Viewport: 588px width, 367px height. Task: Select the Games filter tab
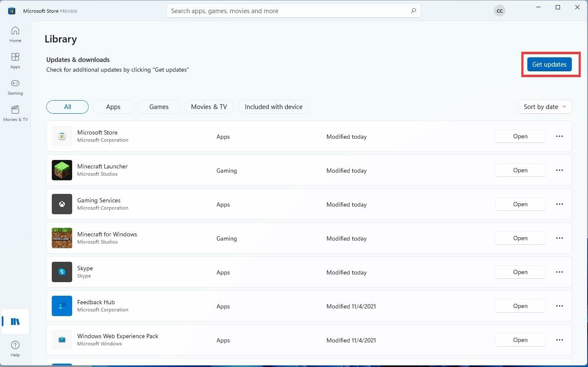point(159,107)
